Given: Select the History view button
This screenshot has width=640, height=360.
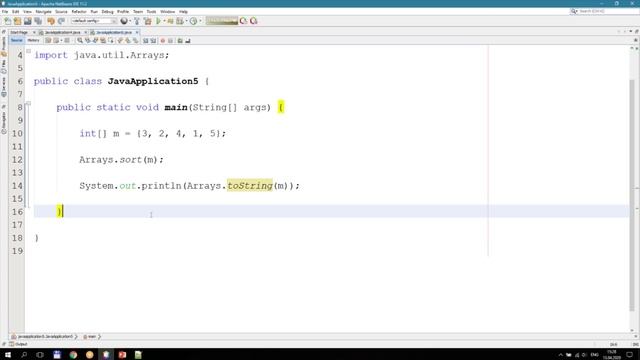Looking at the screenshot, I should [x=33, y=40].
